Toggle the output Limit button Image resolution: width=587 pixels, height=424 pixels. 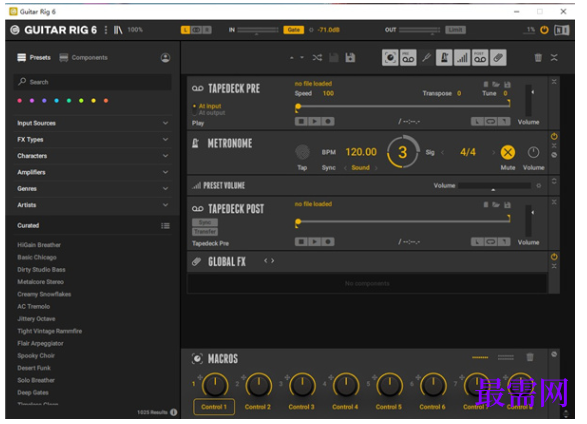coord(455,30)
